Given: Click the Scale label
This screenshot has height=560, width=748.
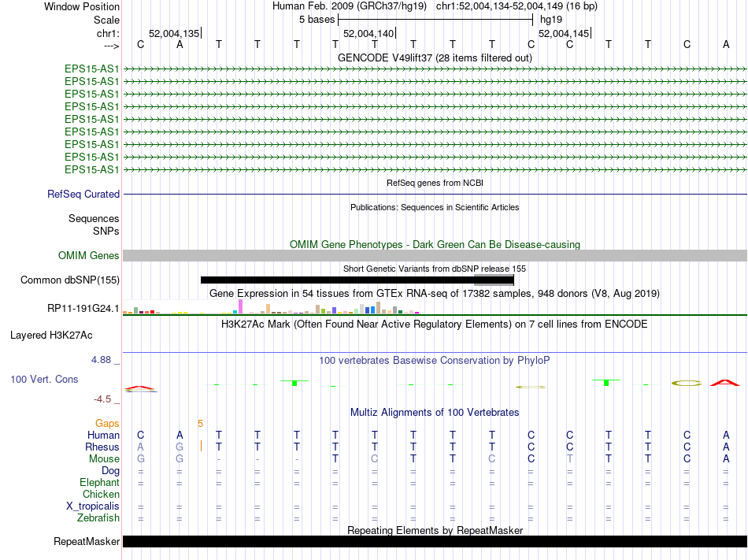Looking at the screenshot, I should (x=106, y=20).
